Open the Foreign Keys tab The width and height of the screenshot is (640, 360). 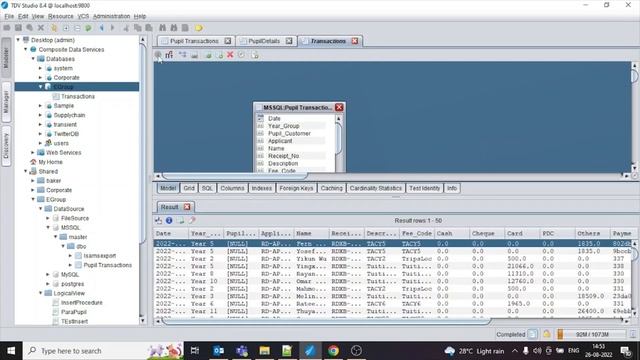pos(296,188)
